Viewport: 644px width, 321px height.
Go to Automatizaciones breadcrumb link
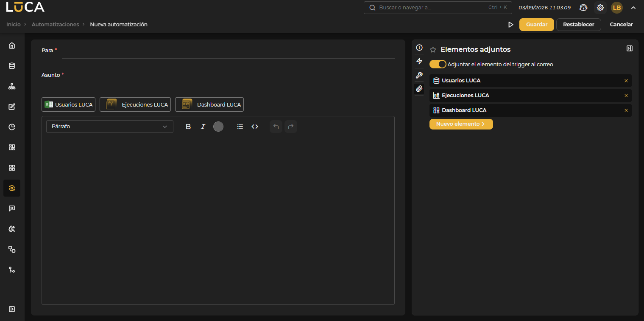coord(56,25)
